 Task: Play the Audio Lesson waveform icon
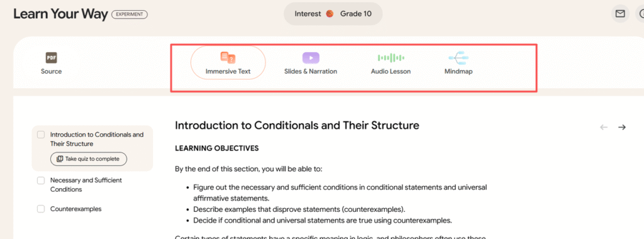391,58
